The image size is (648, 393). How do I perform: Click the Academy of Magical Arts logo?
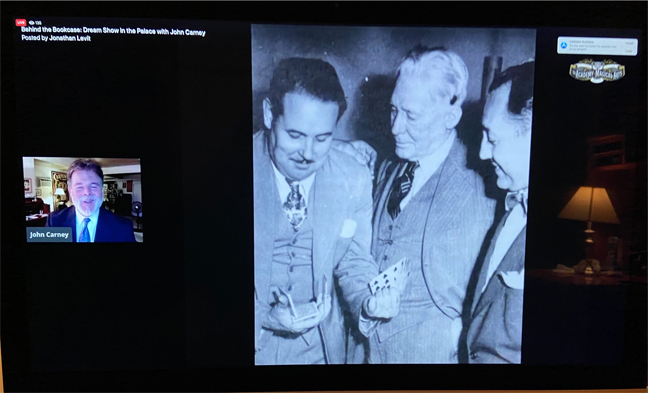pos(597,71)
